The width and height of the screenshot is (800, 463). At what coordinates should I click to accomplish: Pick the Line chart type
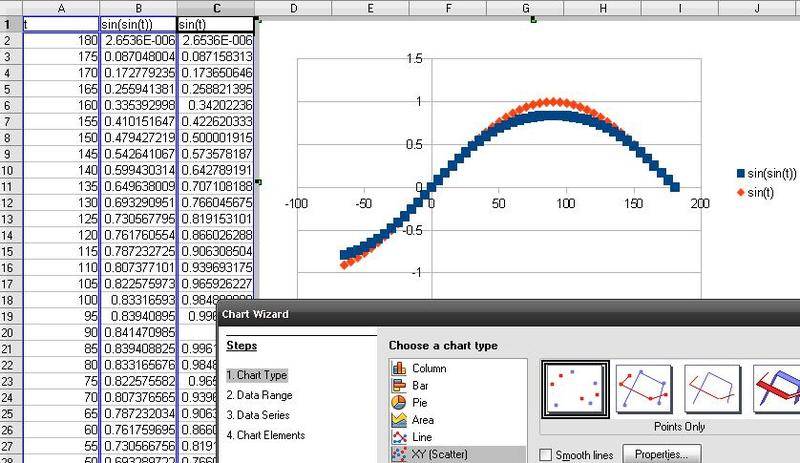pos(419,436)
